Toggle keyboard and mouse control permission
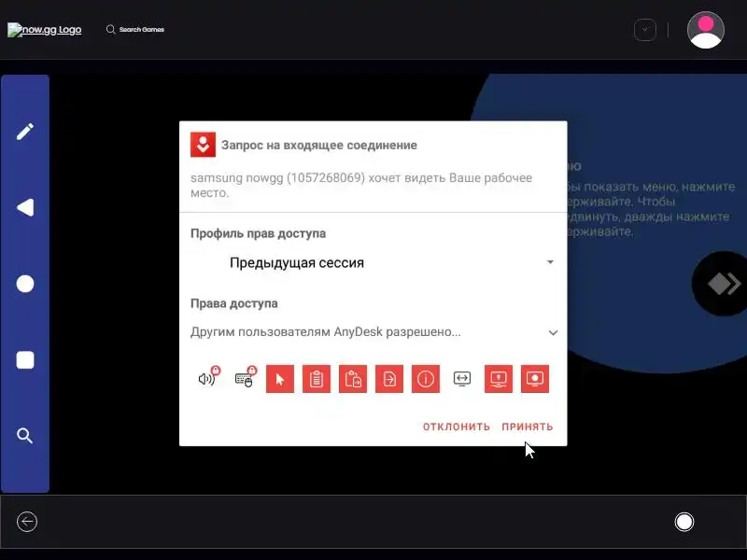This screenshot has height=560, width=747. [244, 379]
